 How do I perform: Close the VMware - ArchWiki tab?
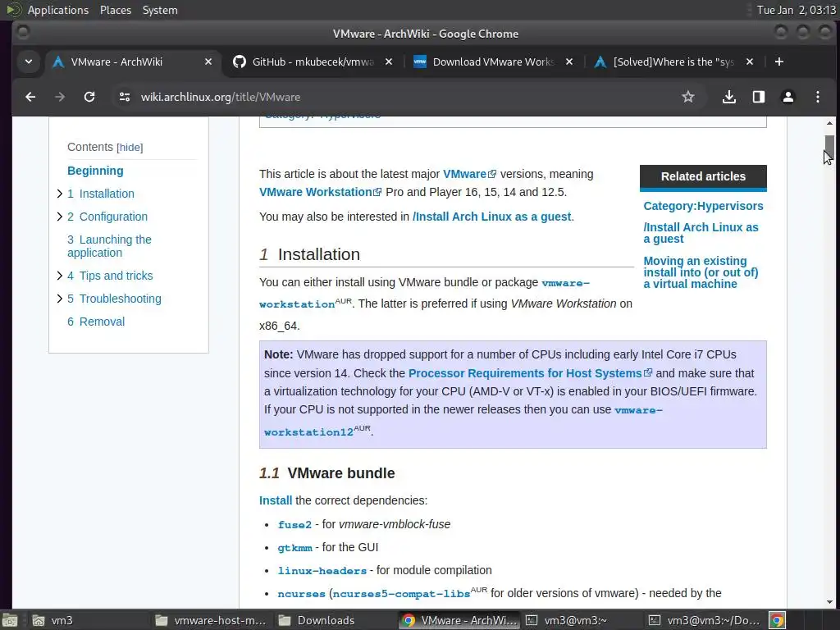[208, 62]
